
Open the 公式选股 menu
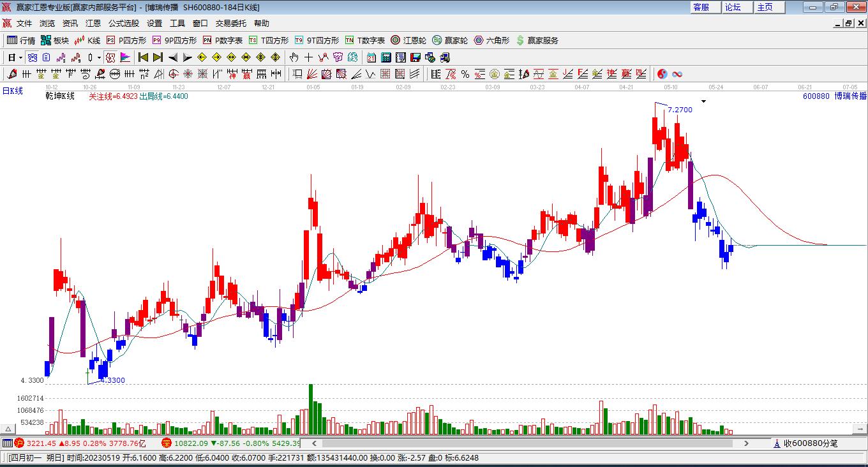coord(124,23)
